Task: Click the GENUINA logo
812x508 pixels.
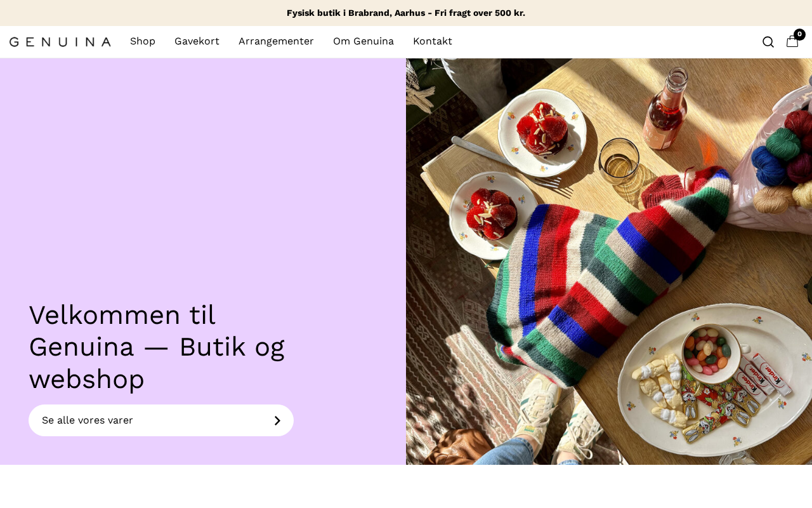Action: pos(60,42)
